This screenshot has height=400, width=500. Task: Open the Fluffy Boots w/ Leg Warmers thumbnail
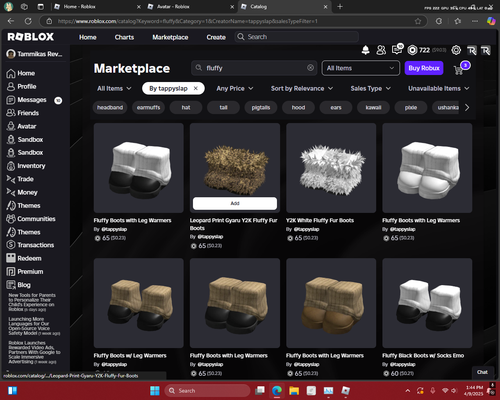[139, 303]
